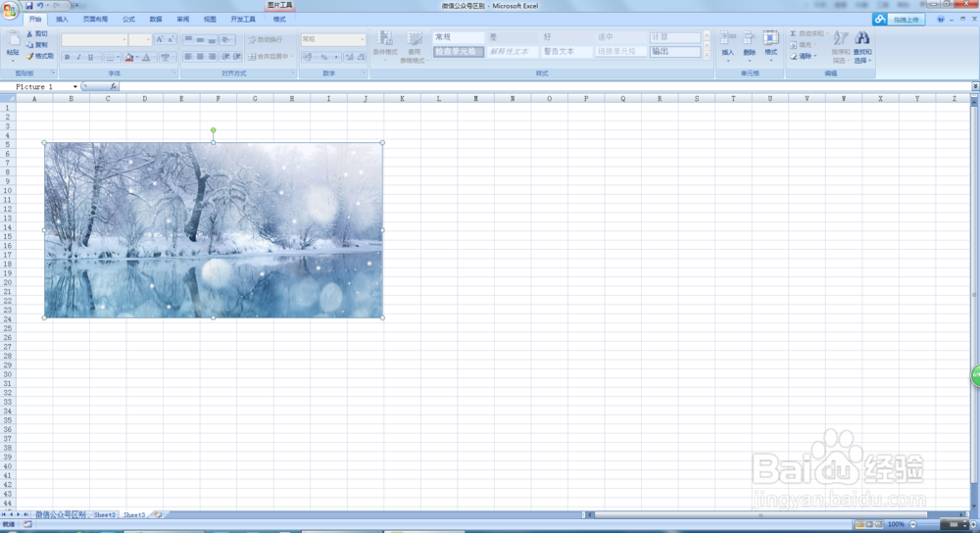Screen dimensions: 980x533
Task: Switch to the 图片工具 格式 tab
Action: tap(279, 20)
